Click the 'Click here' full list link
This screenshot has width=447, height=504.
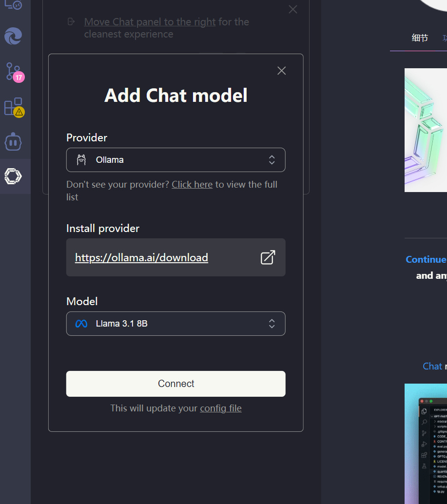point(192,185)
